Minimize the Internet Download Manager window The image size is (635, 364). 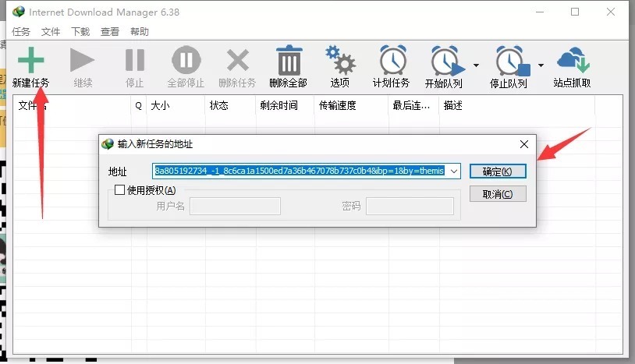click(540, 12)
